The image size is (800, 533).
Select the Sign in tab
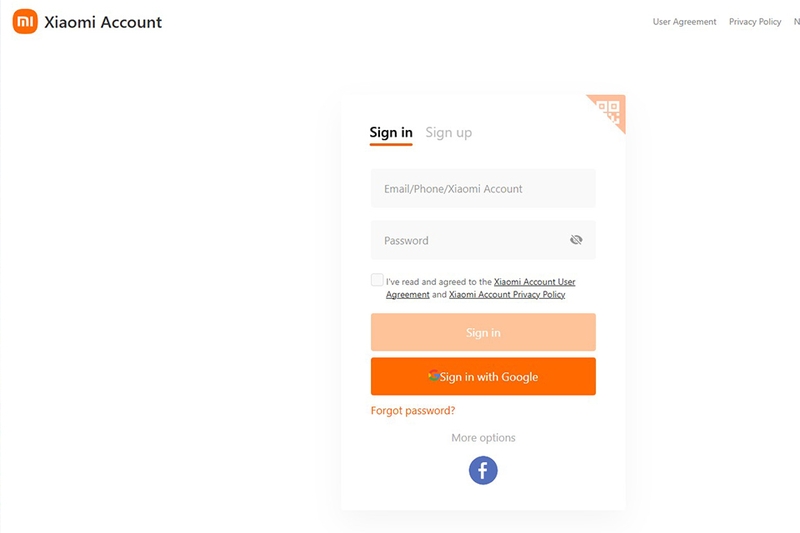(391, 133)
